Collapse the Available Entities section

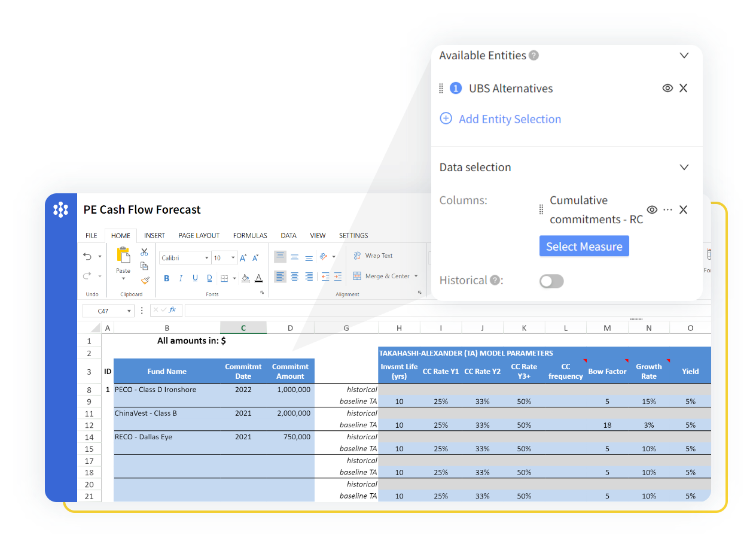684,55
